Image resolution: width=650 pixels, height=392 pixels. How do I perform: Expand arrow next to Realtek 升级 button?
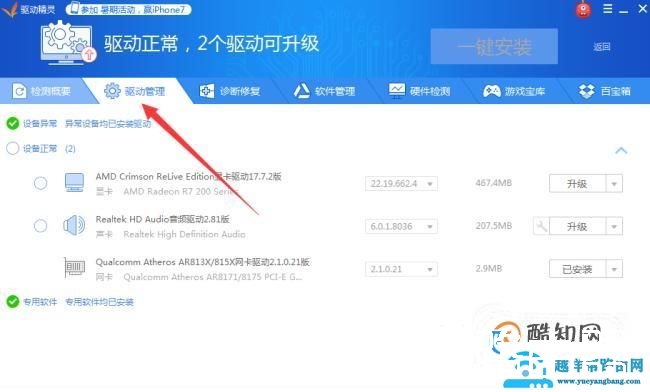click(x=614, y=226)
